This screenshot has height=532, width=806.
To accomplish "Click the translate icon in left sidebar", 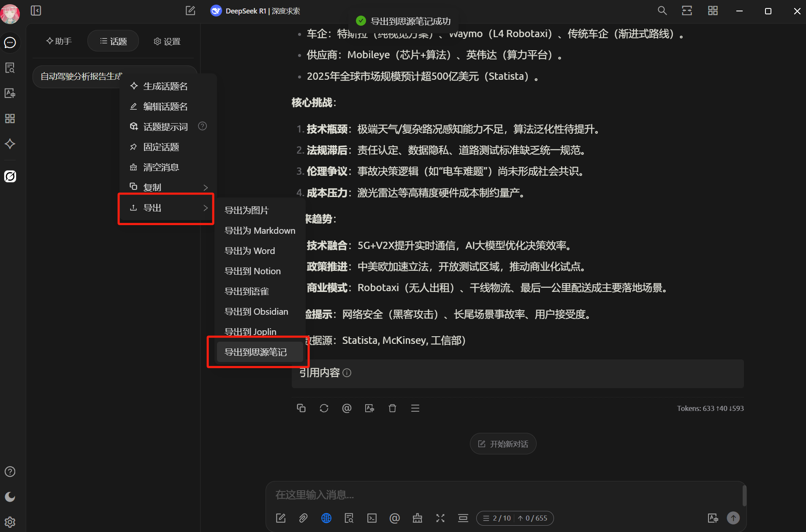I will pos(10,93).
